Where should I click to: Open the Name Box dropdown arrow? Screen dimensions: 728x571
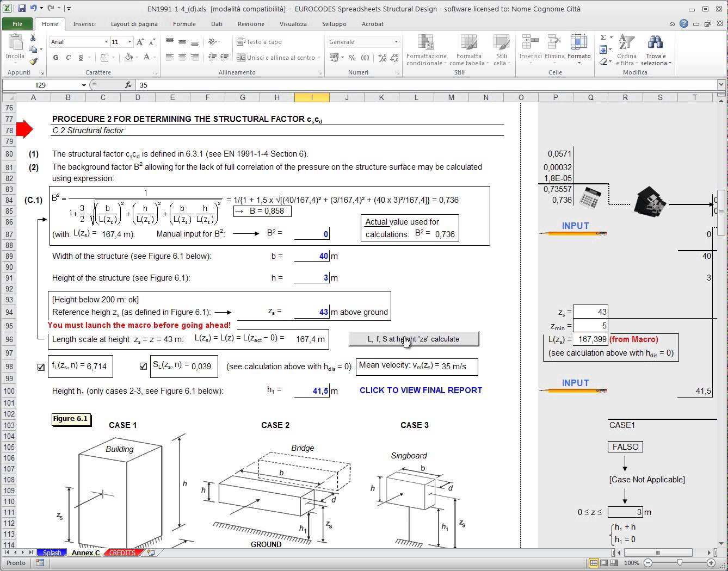[84, 85]
